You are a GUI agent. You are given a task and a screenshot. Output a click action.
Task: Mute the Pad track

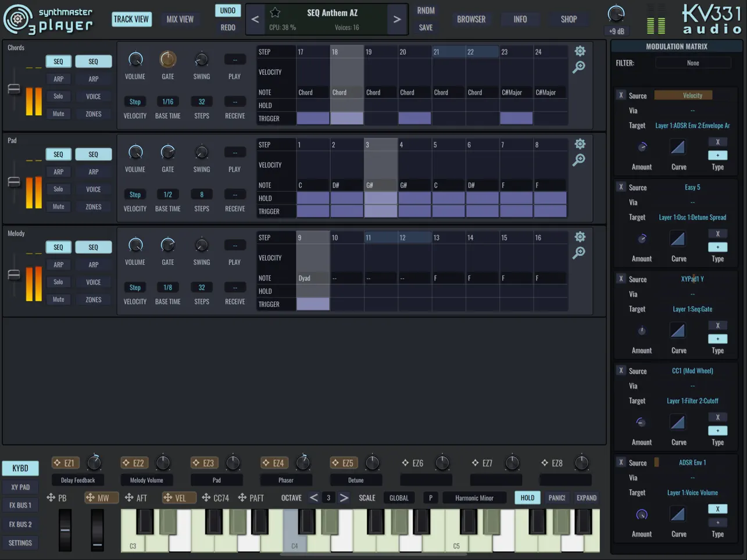click(58, 207)
